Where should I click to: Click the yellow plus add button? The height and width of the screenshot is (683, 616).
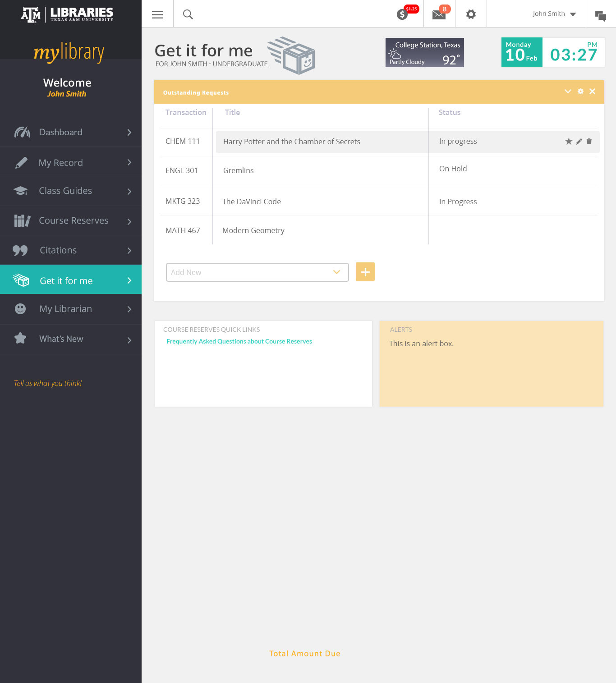pos(365,272)
